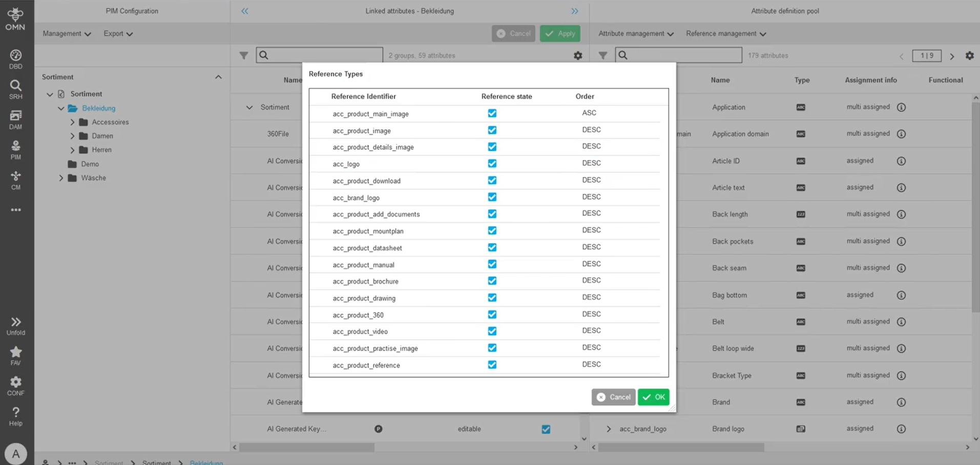Open the DBD dashboard in the sidebar

click(x=16, y=59)
